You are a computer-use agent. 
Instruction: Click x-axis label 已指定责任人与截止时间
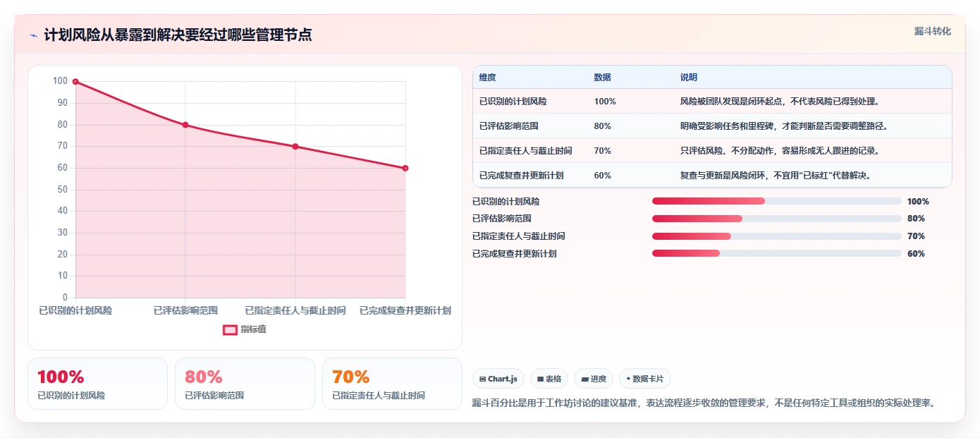click(x=295, y=310)
